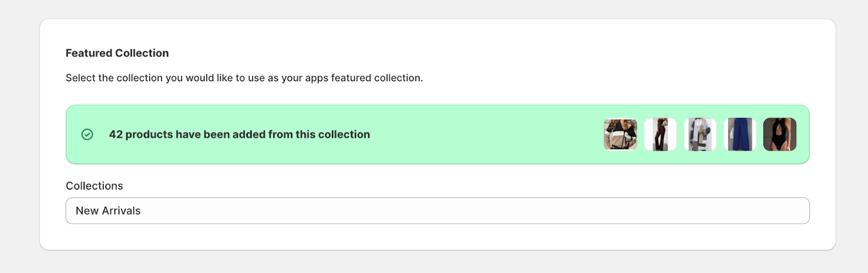868x273 pixels.
Task: Click the '42 products have been added' message
Action: point(239,134)
